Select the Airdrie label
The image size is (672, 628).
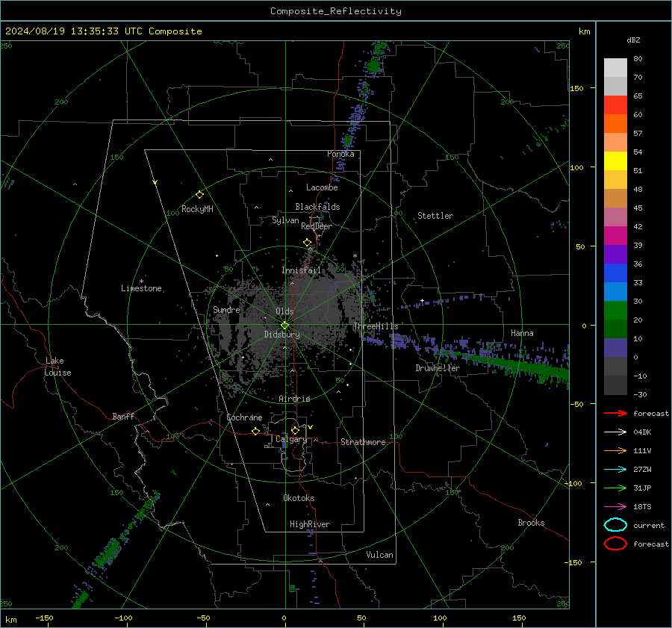point(294,399)
